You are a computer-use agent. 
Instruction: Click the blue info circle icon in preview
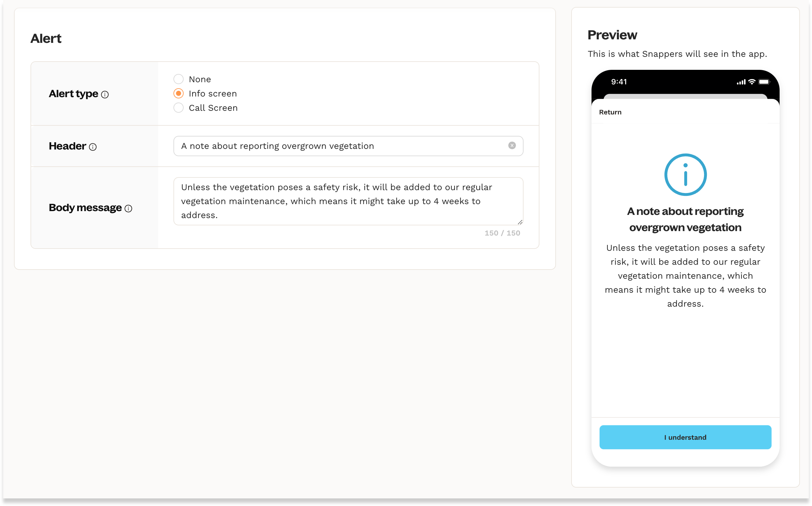point(685,175)
